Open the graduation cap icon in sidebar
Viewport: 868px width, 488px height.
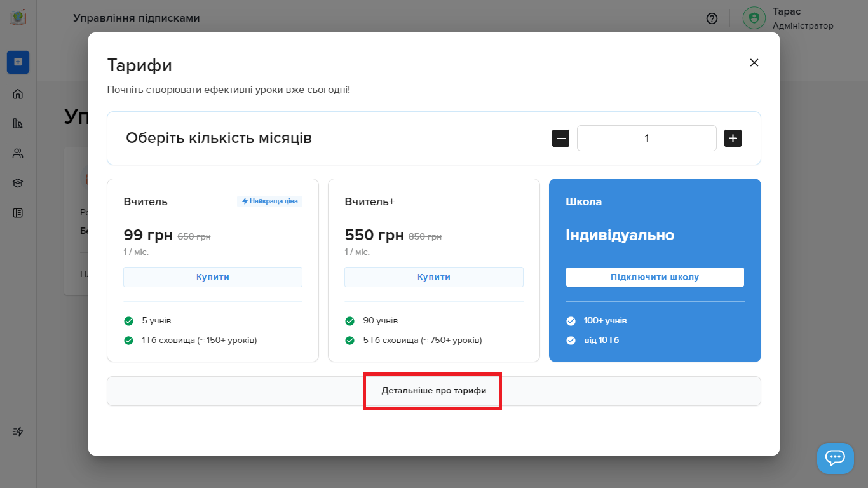(18, 183)
